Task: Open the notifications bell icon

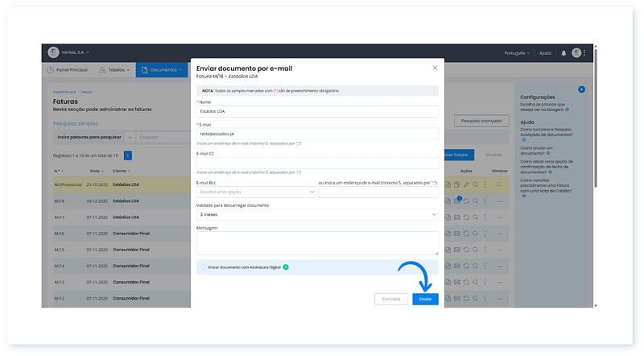Action: point(563,53)
